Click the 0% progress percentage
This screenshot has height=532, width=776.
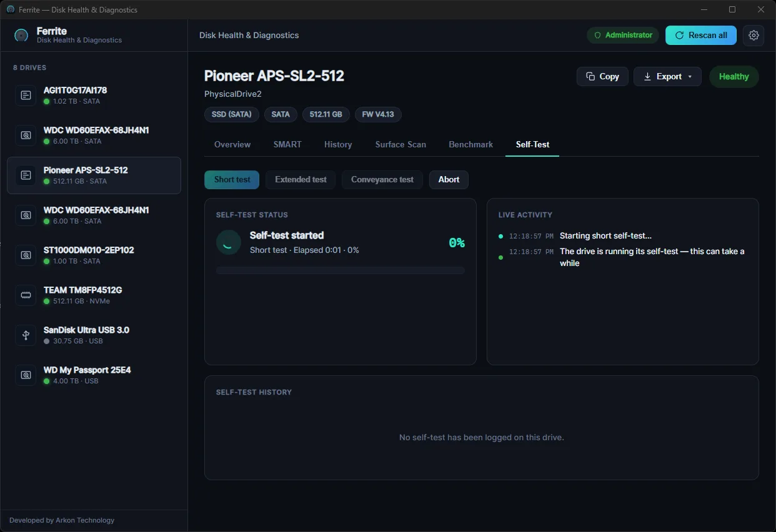coord(457,243)
